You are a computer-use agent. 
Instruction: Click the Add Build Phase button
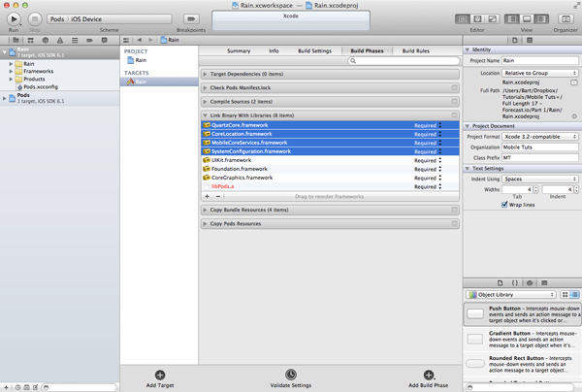428,376
